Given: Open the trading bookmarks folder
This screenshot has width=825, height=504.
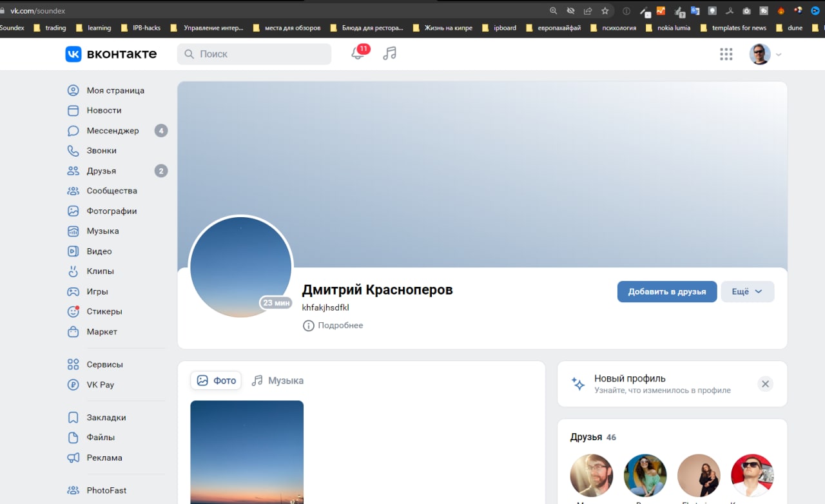Looking at the screenshot, I should 50,28.
